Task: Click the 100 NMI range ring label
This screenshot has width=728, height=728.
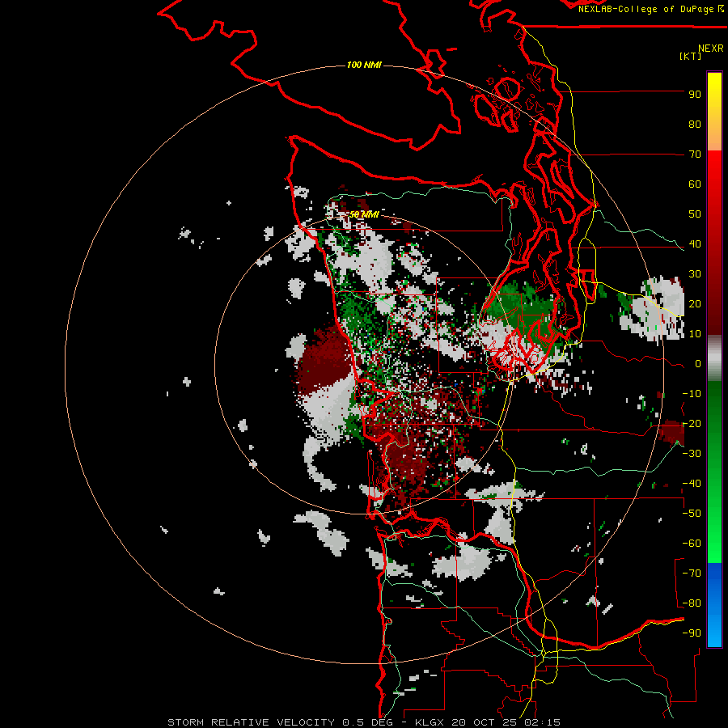Action: 364,65
